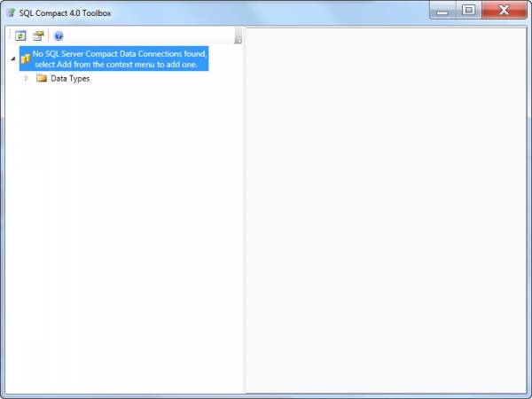Open the blue Help icon
This screenshot has width=532, height=399.
[59, 35]
